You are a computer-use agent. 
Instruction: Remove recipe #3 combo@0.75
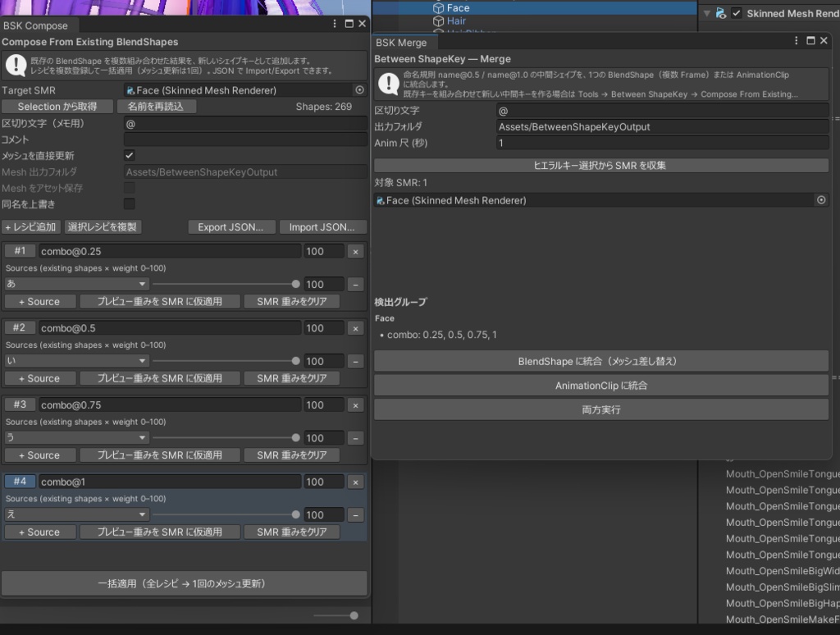356,405
